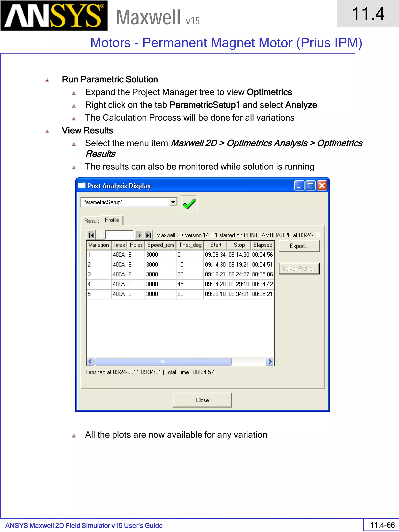Click stop time 09:34:31 in table

pyautogui.click(x=239, y=294)
